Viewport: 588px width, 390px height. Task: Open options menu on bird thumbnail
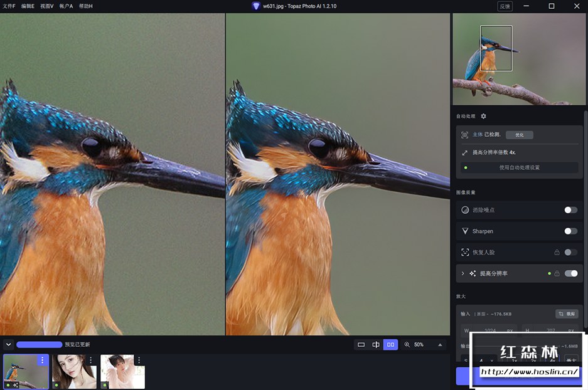[x=43, y=360]
